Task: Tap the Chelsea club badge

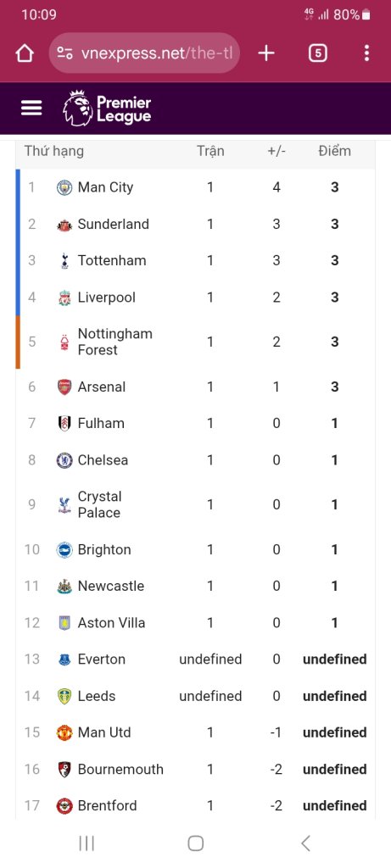Action: point(64,460)
